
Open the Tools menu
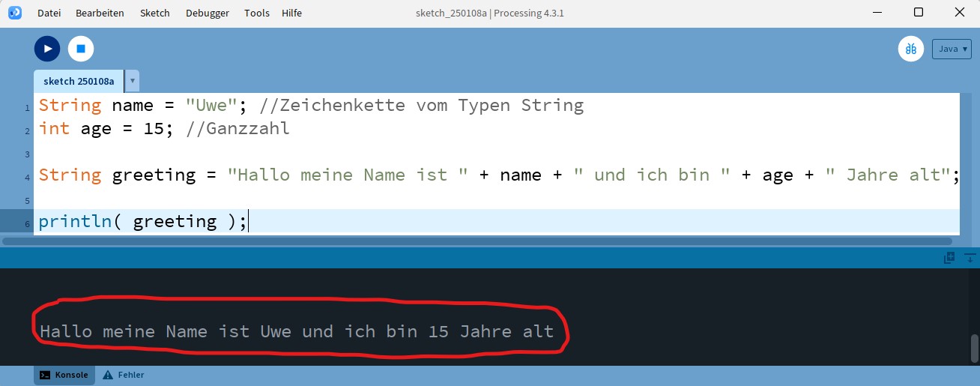[x=257, y=13]
